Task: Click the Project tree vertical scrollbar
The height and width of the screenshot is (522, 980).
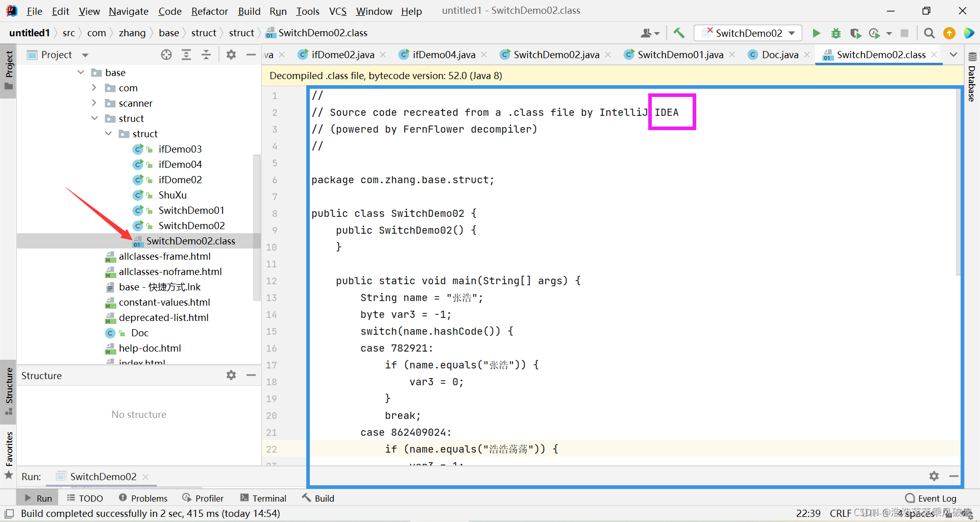Action: (257, 227)
